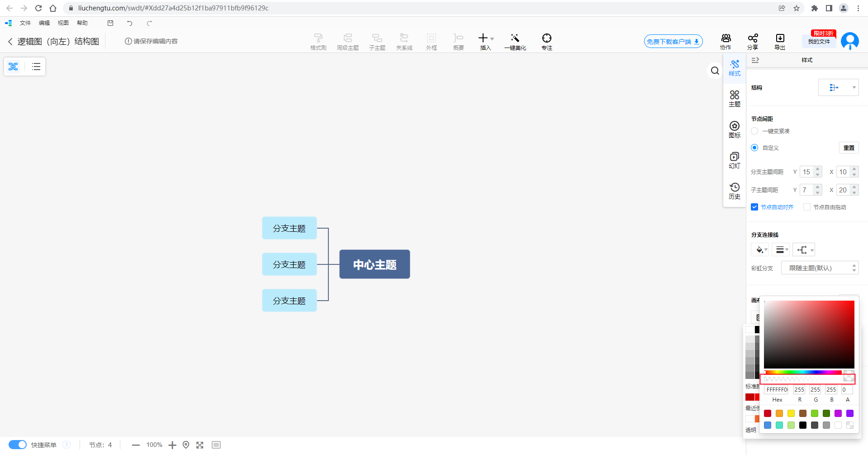The width and height of the screenshot is (868, 455).
Task: Open the 主题 theme sidebar panel
Action: click(x=735, y=98)
